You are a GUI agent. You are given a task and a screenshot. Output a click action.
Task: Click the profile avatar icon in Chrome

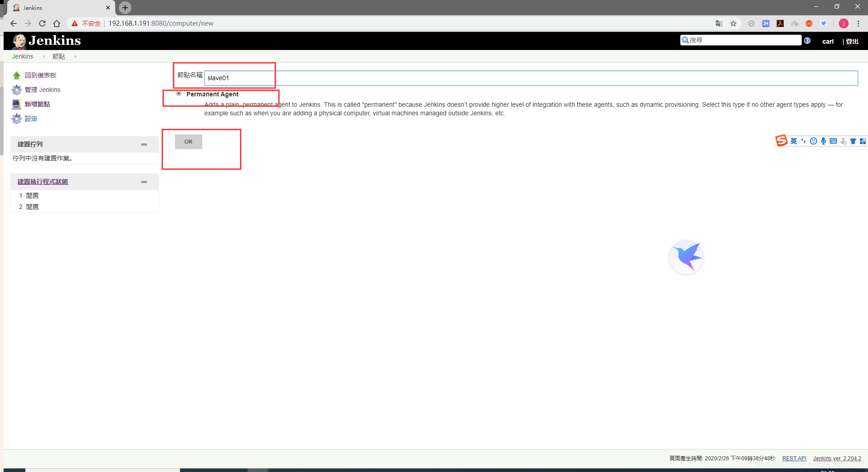click(844, 23)
